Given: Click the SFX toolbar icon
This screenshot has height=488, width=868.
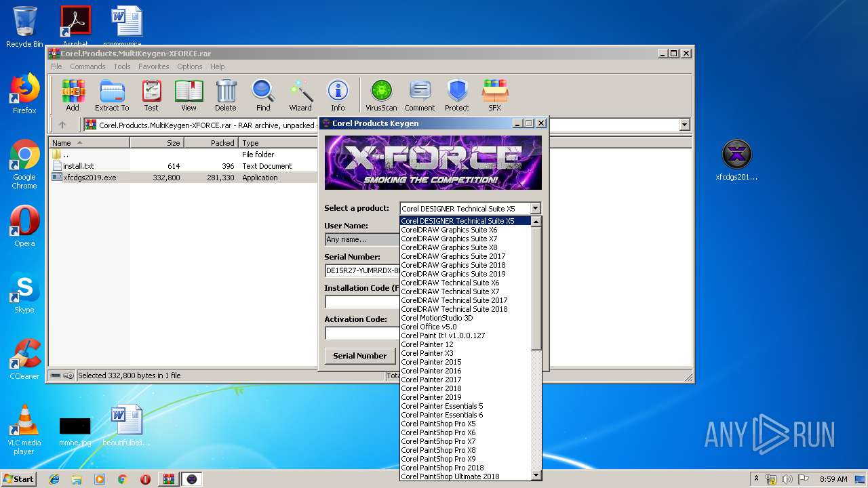Looking at the screenshot, I should (x=495, y=95).
